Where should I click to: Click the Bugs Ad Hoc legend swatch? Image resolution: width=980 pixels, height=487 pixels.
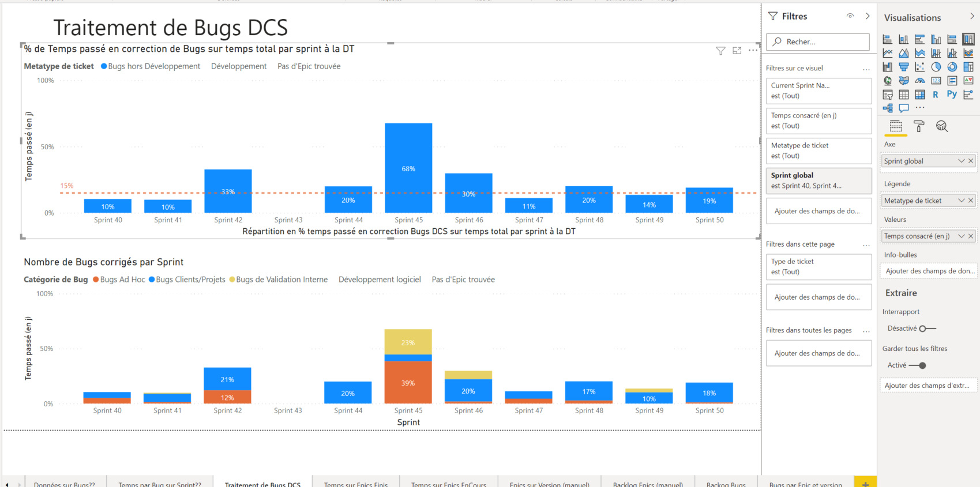point(96,280)
